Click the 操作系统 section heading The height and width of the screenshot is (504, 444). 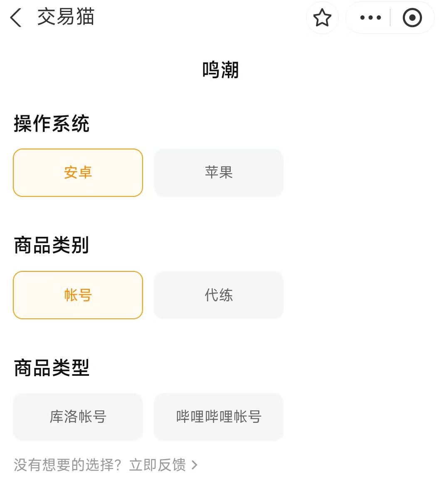[52, 124]
